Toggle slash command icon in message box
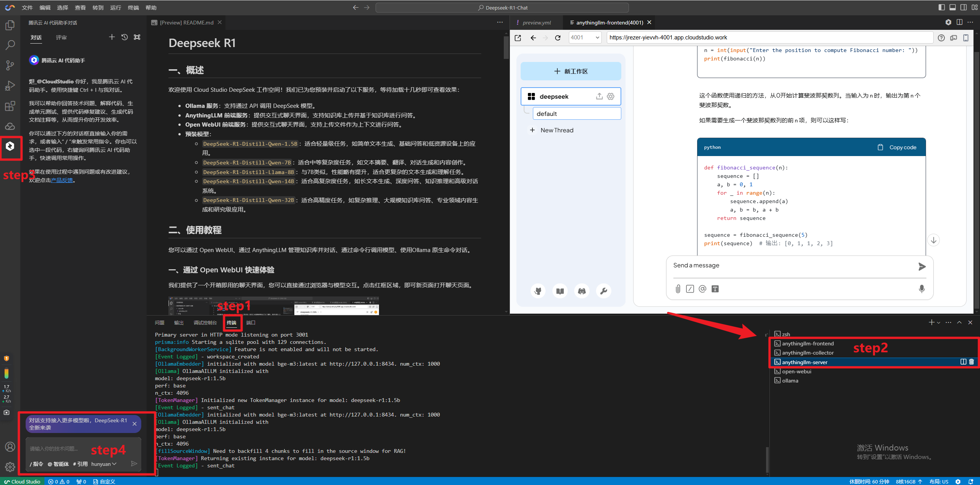Viewport: 980px width, 485px height. click(690, 289)
